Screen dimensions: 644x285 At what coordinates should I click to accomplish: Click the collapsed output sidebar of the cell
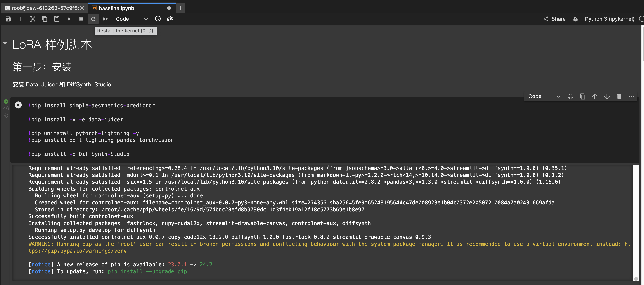click(11, 222)
